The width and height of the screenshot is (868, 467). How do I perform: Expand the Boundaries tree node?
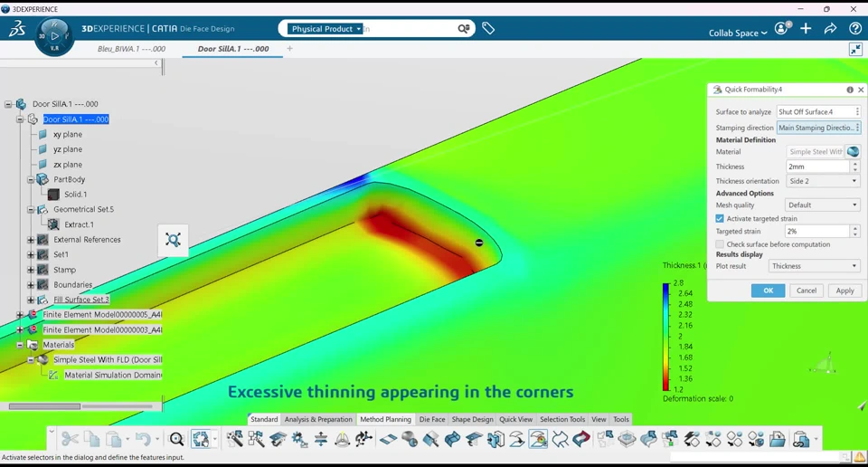[31, 285]
